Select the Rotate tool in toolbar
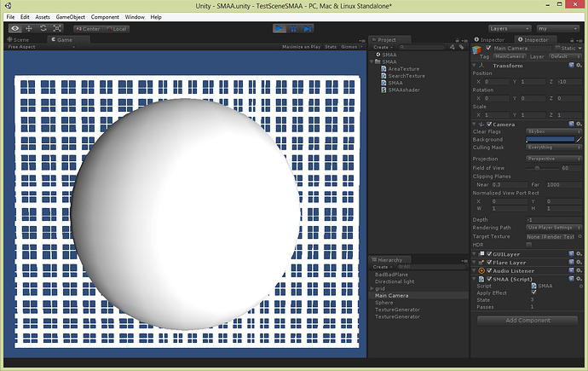This screenshot has height=371, width=588. 43,28
